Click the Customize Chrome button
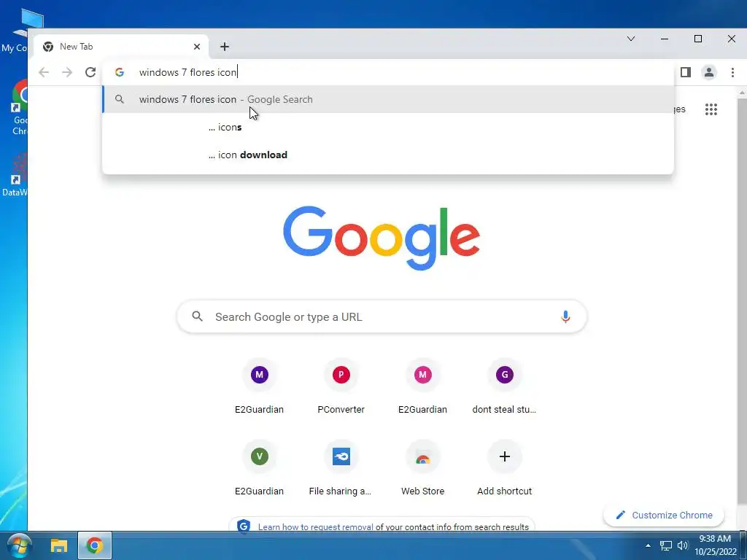This screenshot has width=747, height=560. tap(664, 516)
